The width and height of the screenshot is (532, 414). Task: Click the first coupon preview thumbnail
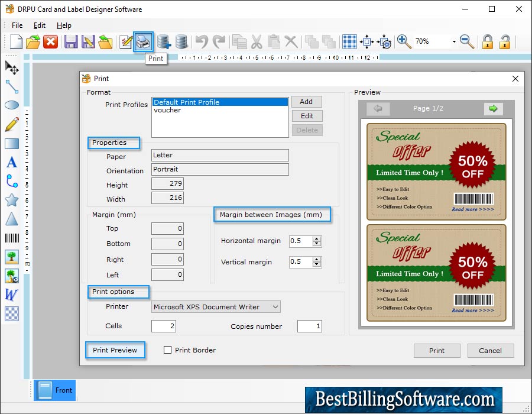point(436,172)
